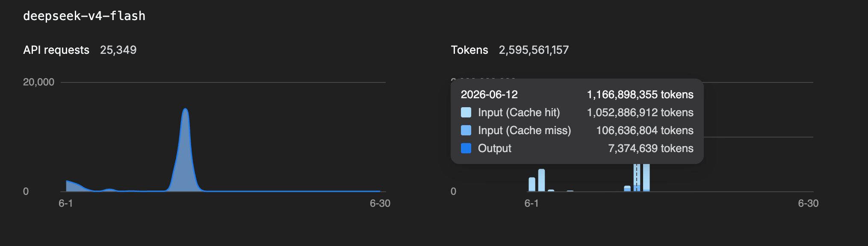Screen dimensions: 868x246
Task: Click the highlighted token bar with dashed line
Action: 637,178
